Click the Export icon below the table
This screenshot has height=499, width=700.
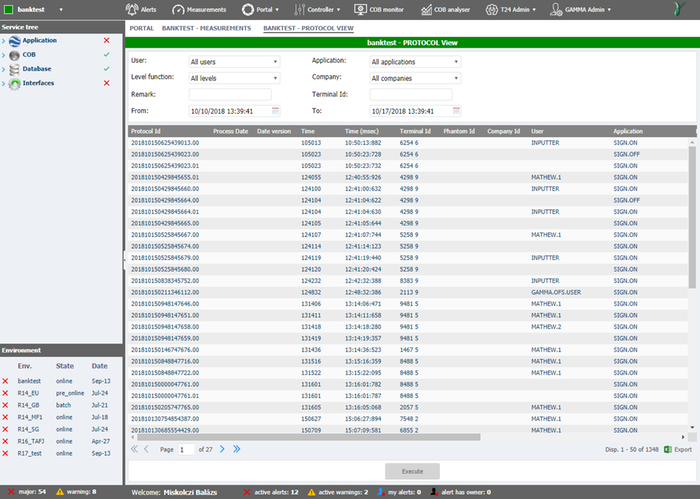click(668, 450)
